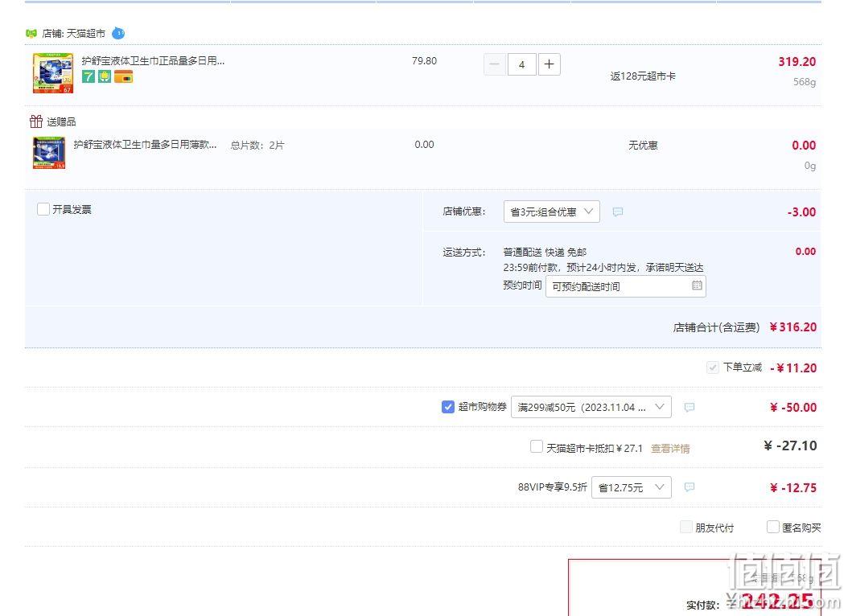848x616 pixels.
Task: Enable the 匿名购买 anonymous purchase checkbox
Action: (773, 527)
